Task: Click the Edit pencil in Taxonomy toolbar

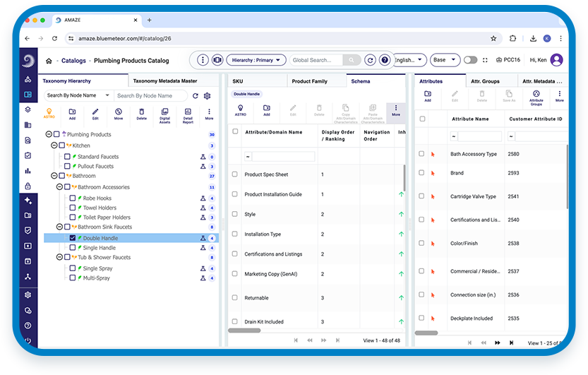Action: pos(95,114)
